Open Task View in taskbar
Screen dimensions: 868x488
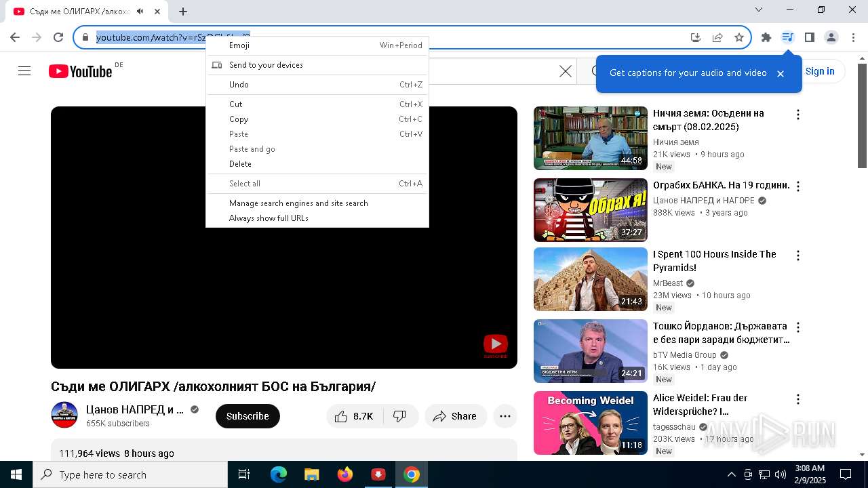pos(244,474)
